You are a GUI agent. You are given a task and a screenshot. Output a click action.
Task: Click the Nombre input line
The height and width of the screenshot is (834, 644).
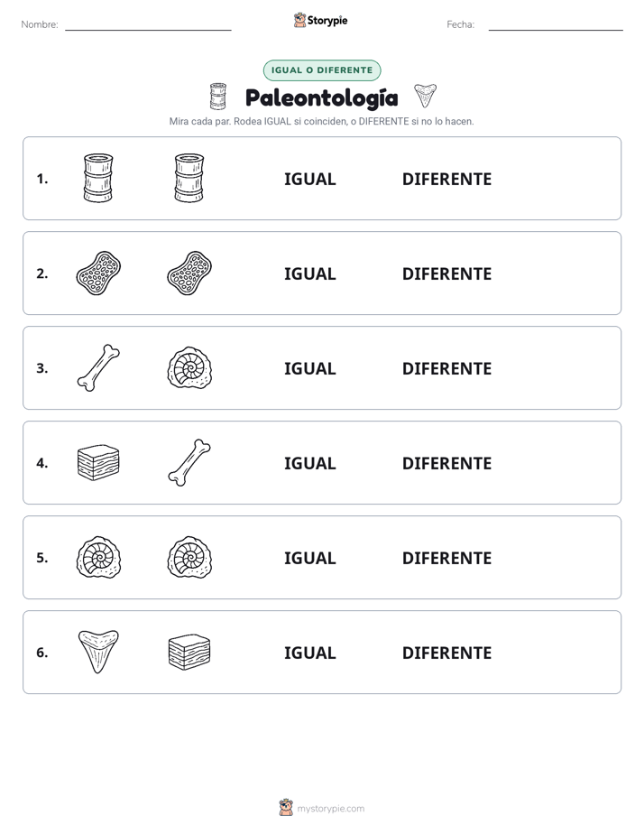(x=148, y=25)
